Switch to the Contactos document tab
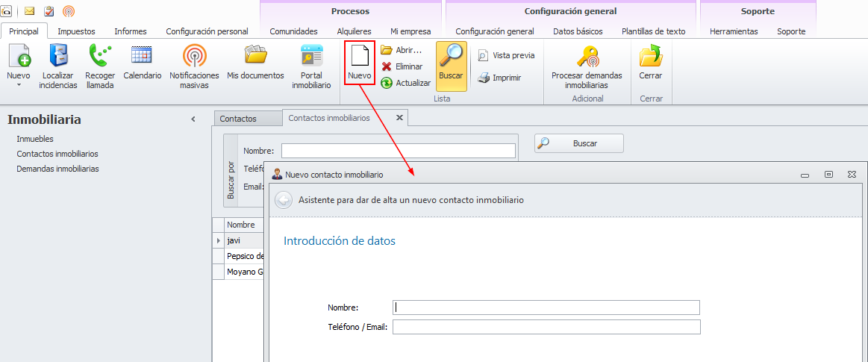Screen dimensions: 868x362 [247, 119]
